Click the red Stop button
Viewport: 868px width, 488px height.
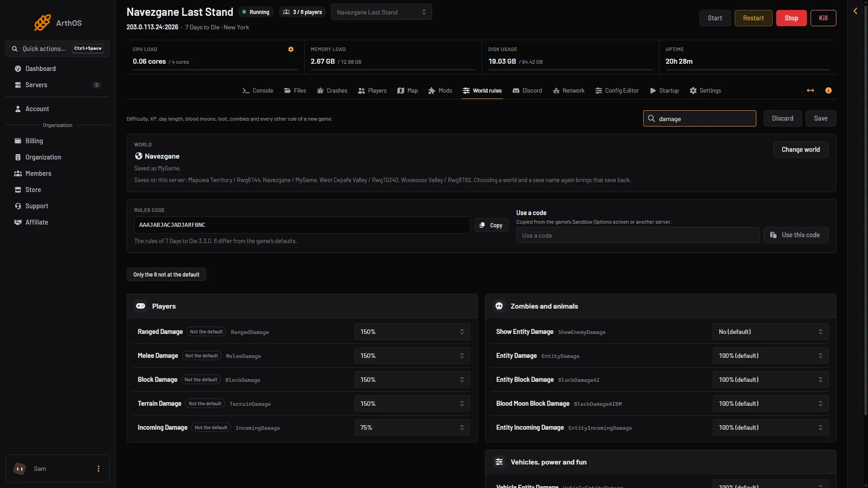[791, 18]
